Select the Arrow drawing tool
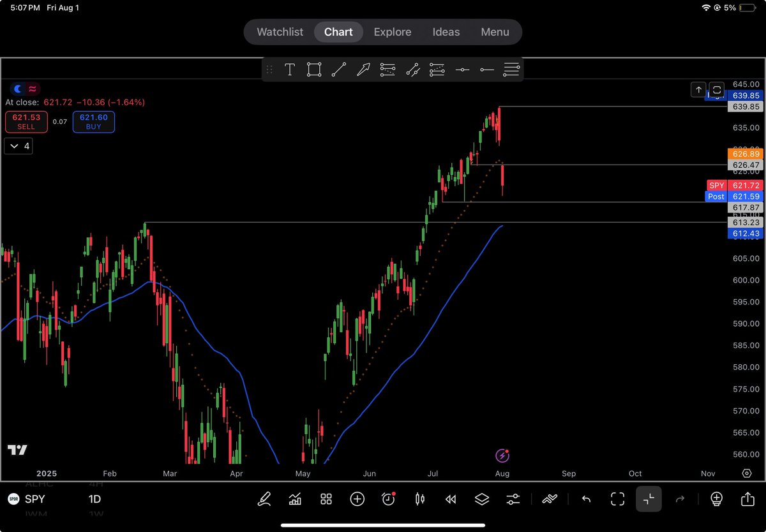This screenshot has height=532, width=766. pos(363,70)
